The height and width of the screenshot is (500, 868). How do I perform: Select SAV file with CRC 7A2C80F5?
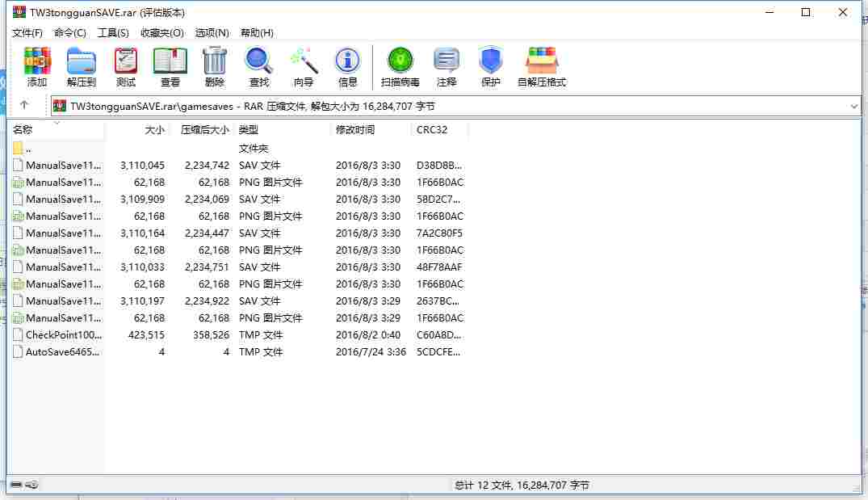[x=238, y=233]
